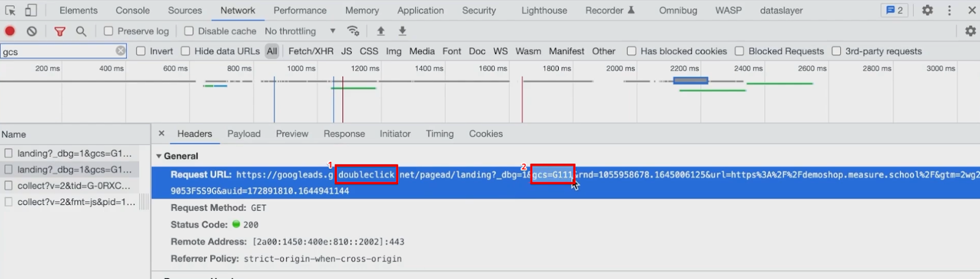Tick checkbox of first landing request row
The height and width of the screenshot is (279, 980).
9,153
